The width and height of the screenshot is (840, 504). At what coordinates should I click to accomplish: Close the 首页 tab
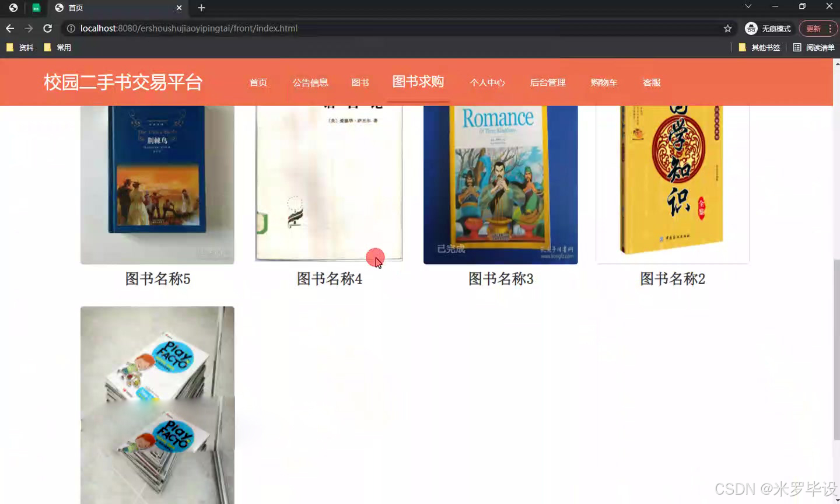(x=179, y=8)
